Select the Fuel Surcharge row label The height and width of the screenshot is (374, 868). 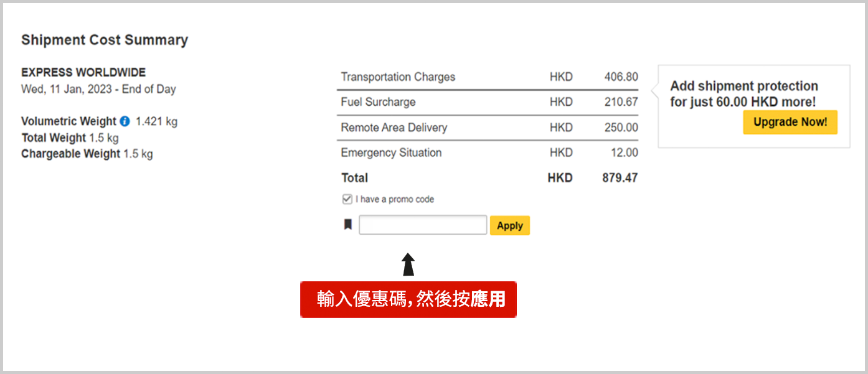point(378,102)
